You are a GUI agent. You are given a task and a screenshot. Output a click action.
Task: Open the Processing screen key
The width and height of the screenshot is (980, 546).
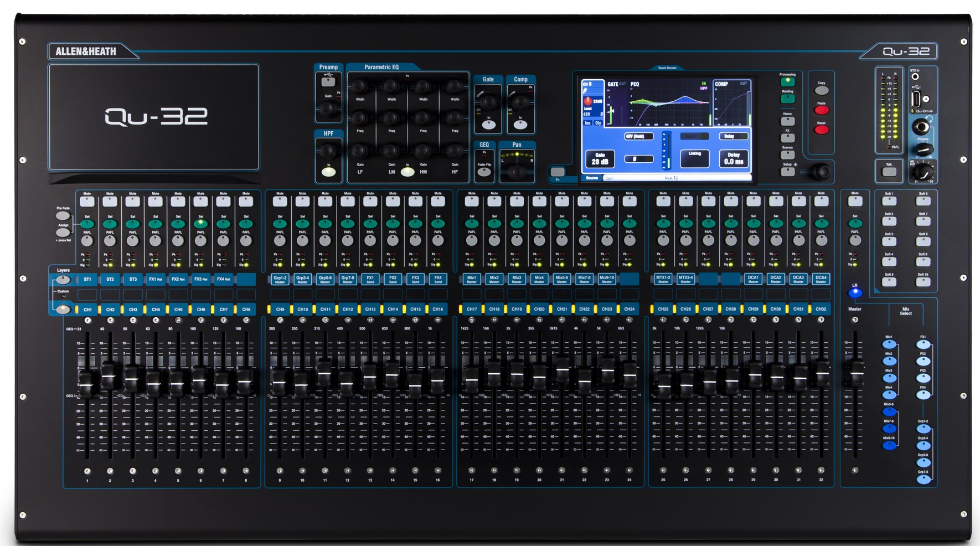click(x=787, y=81)
